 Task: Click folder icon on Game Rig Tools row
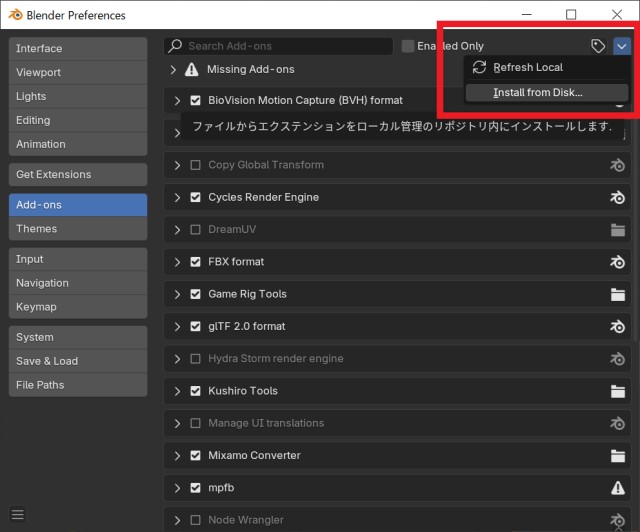618,294
